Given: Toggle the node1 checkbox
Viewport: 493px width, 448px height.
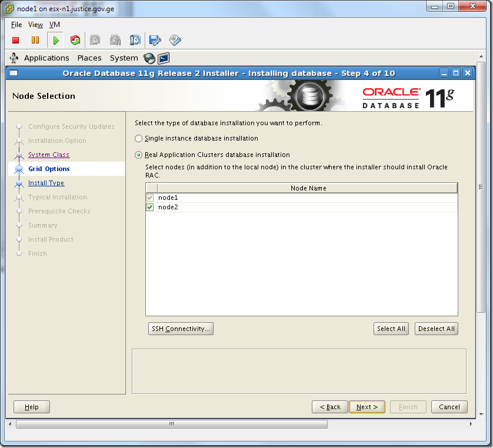Looking at the screenshot, I should coord(150,198).
